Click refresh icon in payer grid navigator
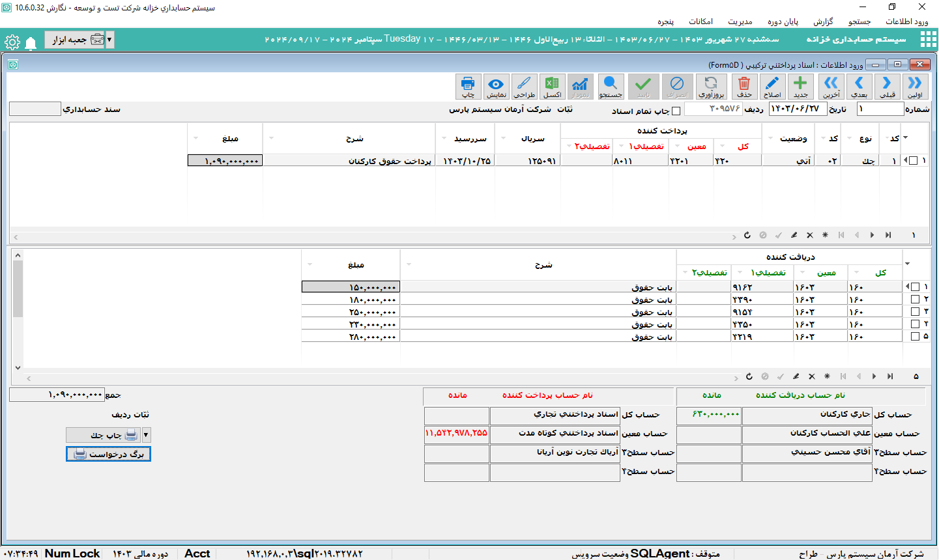 point(747,235)
